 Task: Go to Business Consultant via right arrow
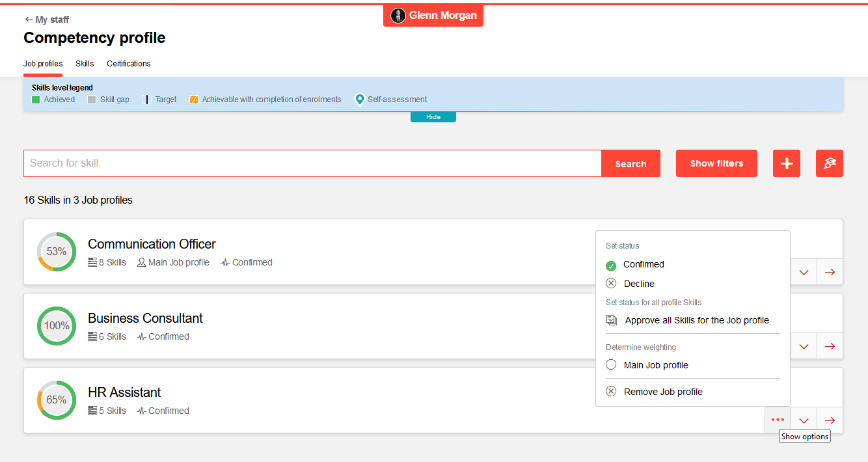tap(830, 346)
